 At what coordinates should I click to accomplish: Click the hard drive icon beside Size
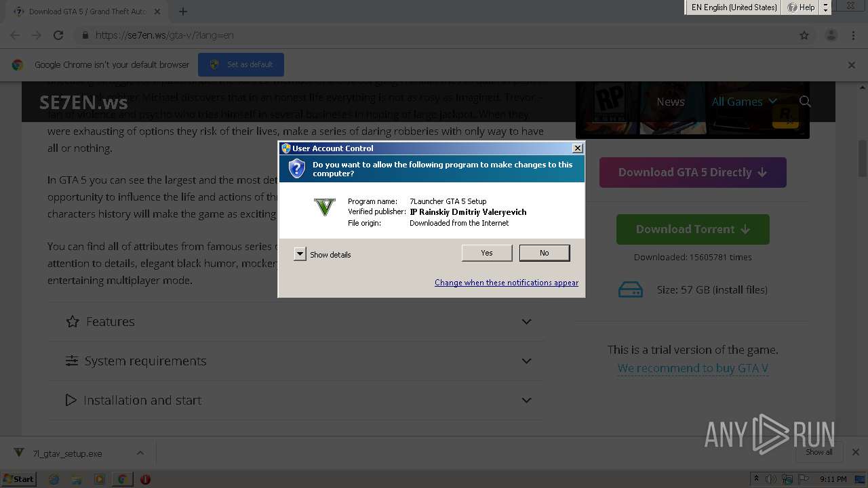(x=631, y=290)
